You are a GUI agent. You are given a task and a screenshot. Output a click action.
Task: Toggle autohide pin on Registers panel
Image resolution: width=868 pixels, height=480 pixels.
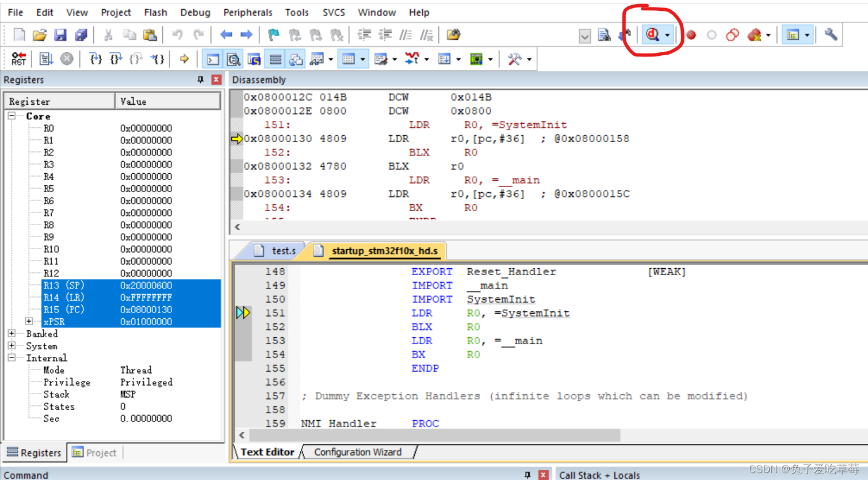pos(200,79)
